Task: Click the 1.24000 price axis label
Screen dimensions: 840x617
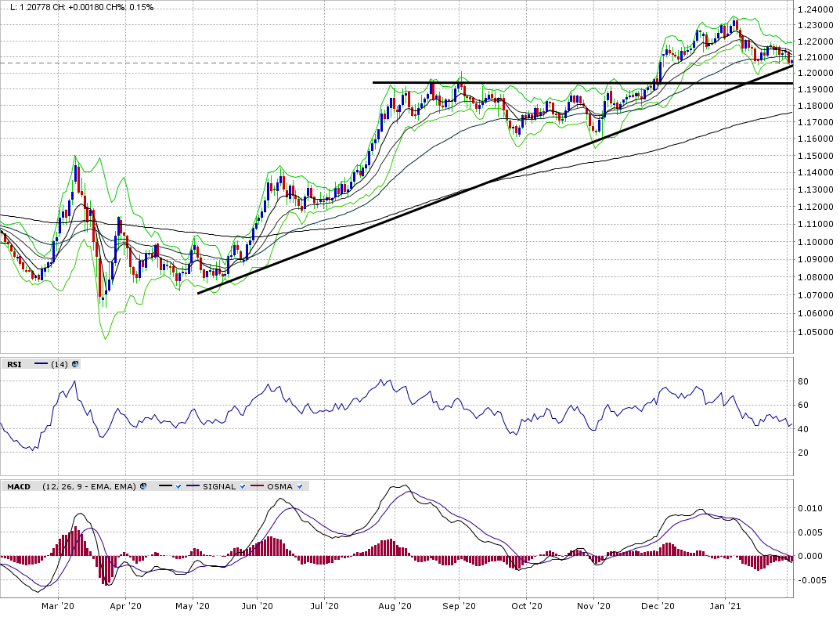Action: click(816, 9)
